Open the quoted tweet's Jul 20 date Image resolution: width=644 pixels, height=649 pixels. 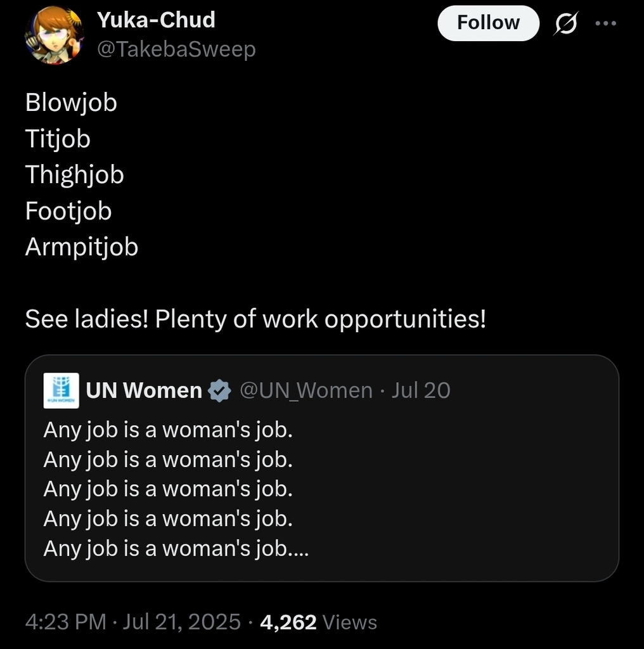[420, 390]
